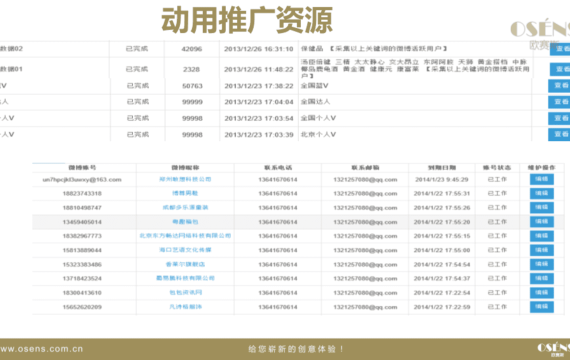Viewport: 570px width, 360px height.
Task: Click the OSENS logo in the footer
Action: [554, 349]
